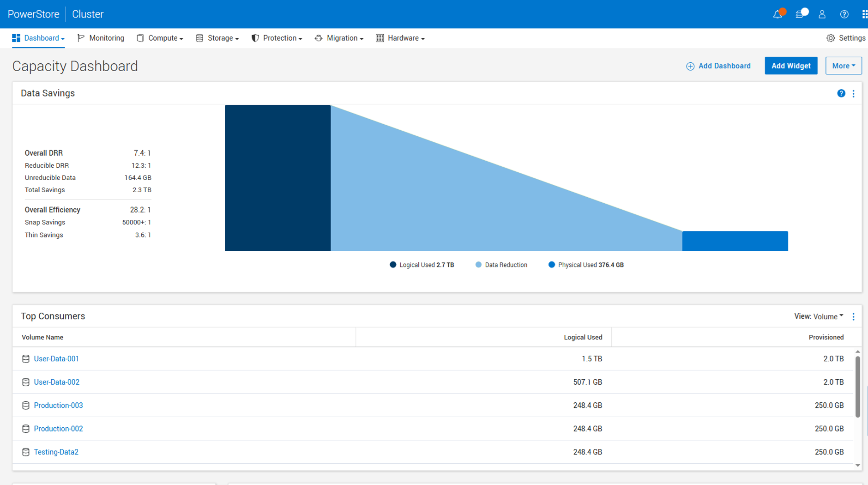The width and height of the screenshot is (868, 485).
Task: Click the scrollbar down arrow in Top Consumers
Action: [x=857, y=466]
